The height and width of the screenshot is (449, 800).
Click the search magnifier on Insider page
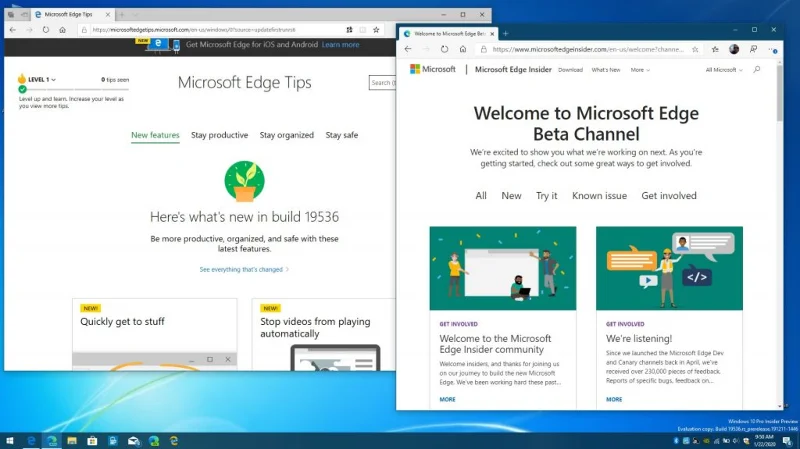(x=757, y=69)
